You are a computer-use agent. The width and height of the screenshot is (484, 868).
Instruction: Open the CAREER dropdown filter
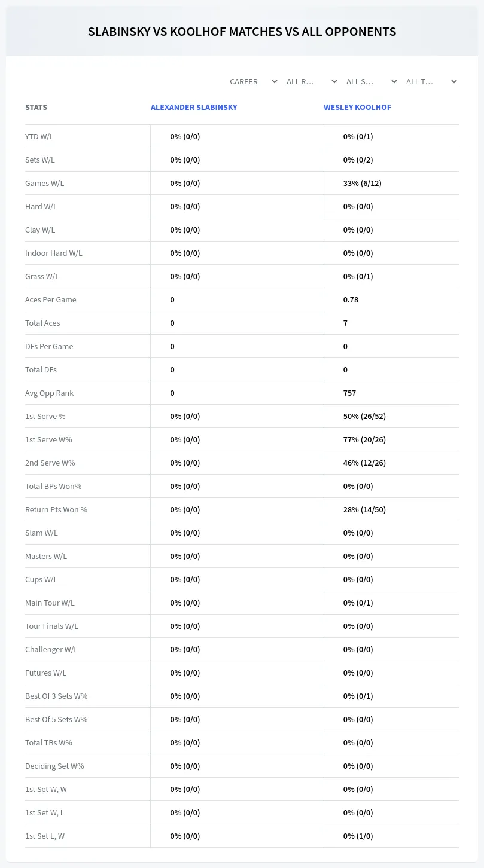click(253, 81)
